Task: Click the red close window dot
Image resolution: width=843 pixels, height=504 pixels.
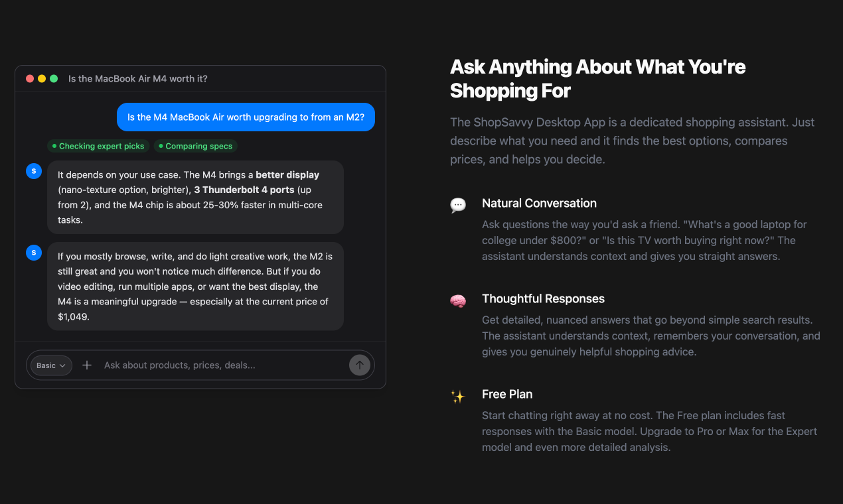Action: coord(30,78)
